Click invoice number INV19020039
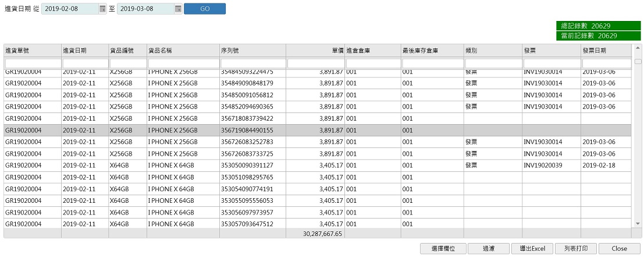The height and width of the screenshot is (257, 644). point(543,166)
